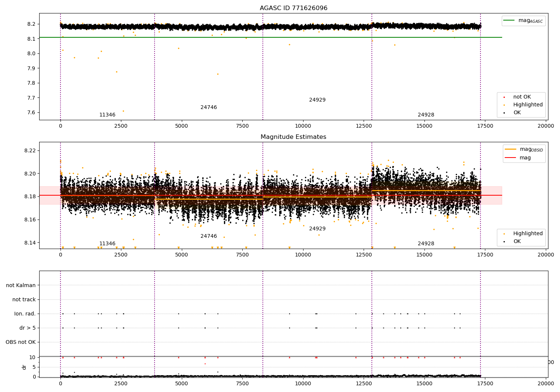Click "Highlighted" legend entry in Magnitude Estimates plot

pyautogui.click(x=528, y=234)
